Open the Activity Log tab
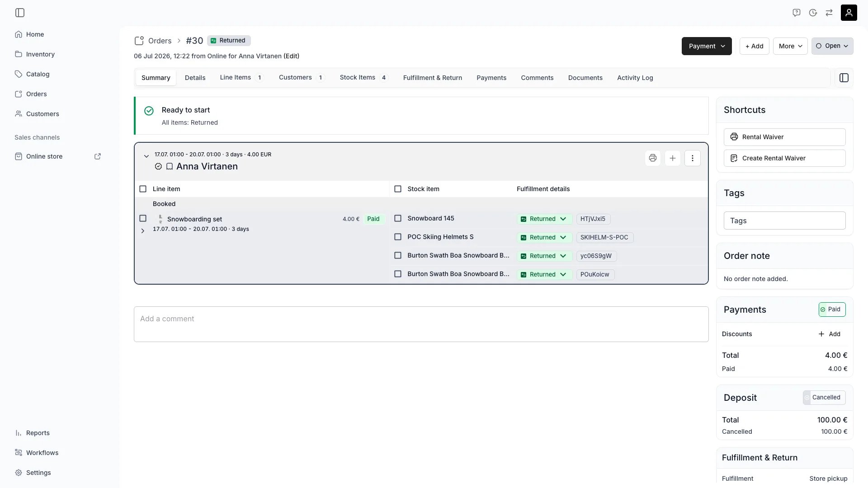 pyautogui.click(x=635, y=78)
